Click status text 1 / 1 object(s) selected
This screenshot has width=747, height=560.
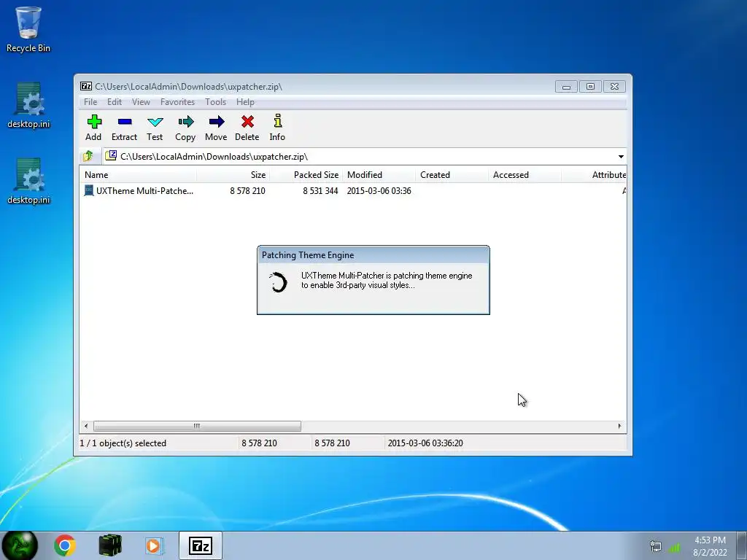pos(123,443)
